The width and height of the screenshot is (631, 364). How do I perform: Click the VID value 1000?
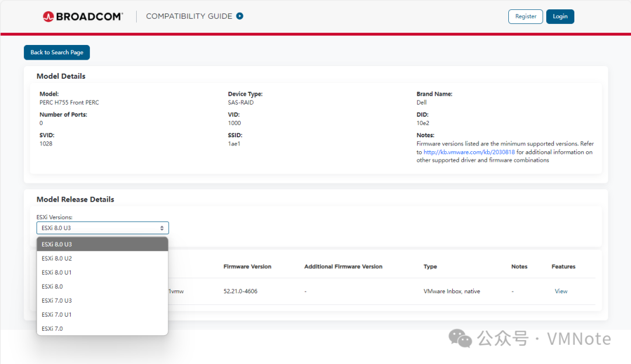[x=234, y=123]
